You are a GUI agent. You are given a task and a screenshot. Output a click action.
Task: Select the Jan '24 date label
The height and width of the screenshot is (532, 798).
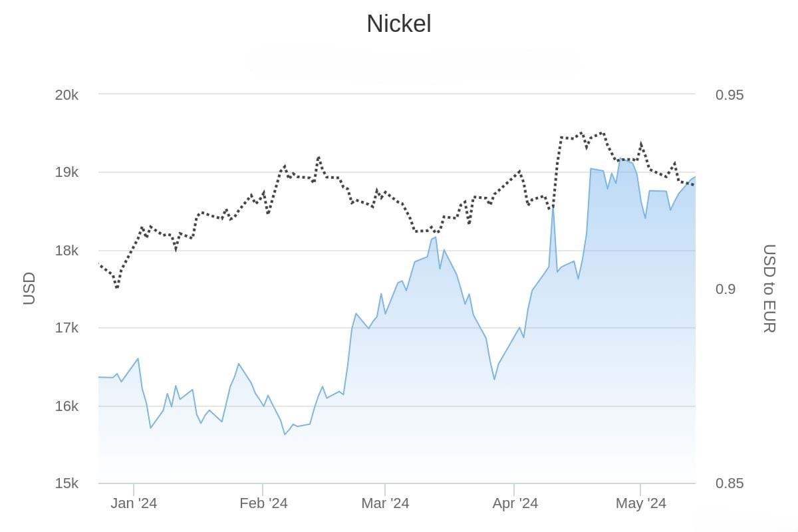click(134, 503)
